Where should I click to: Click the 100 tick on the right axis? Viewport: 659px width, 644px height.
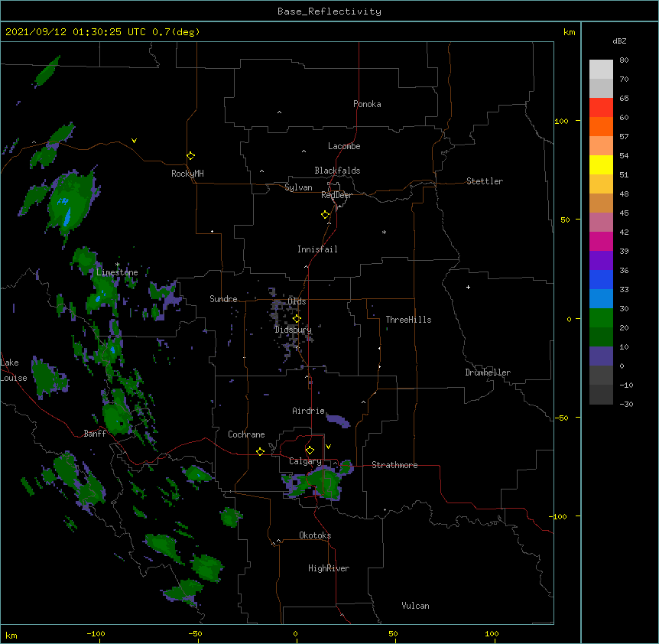click(x=561, y=121)
